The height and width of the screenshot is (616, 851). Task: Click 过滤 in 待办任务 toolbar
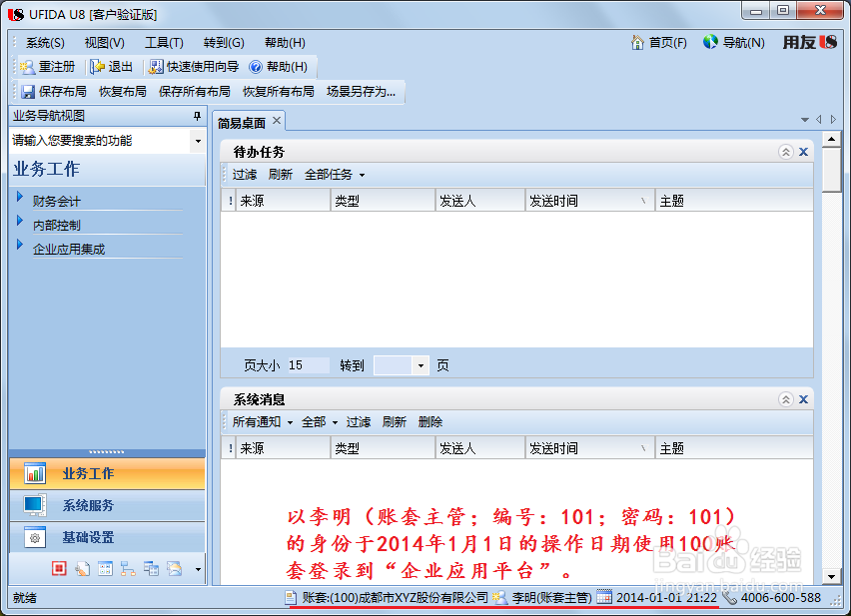click(x=245, y=175)
